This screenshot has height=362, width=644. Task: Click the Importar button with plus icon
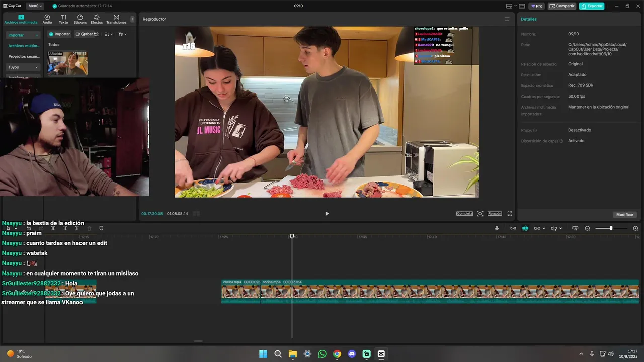pyautogui.click(x=60, y=34)
